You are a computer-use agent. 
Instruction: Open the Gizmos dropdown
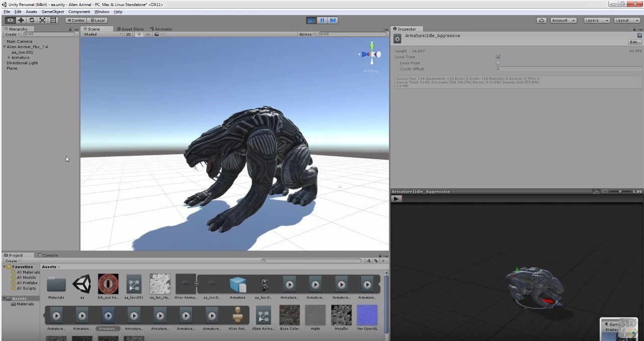(x=307, y=34)
